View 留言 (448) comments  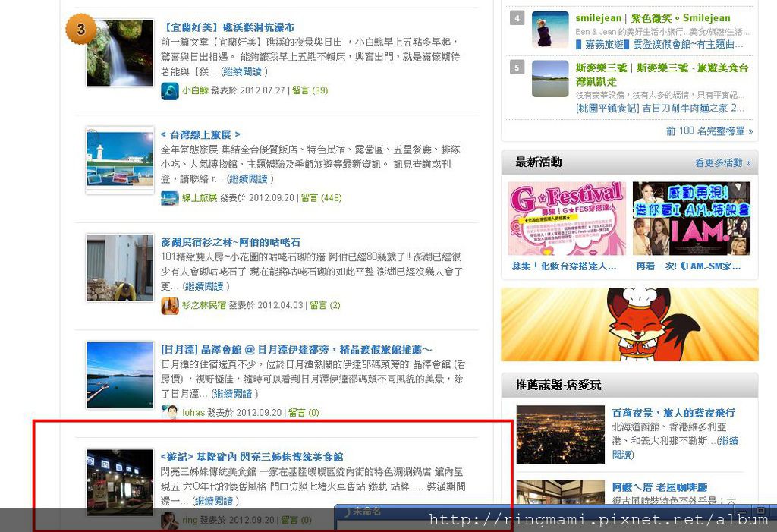point(321,198)
